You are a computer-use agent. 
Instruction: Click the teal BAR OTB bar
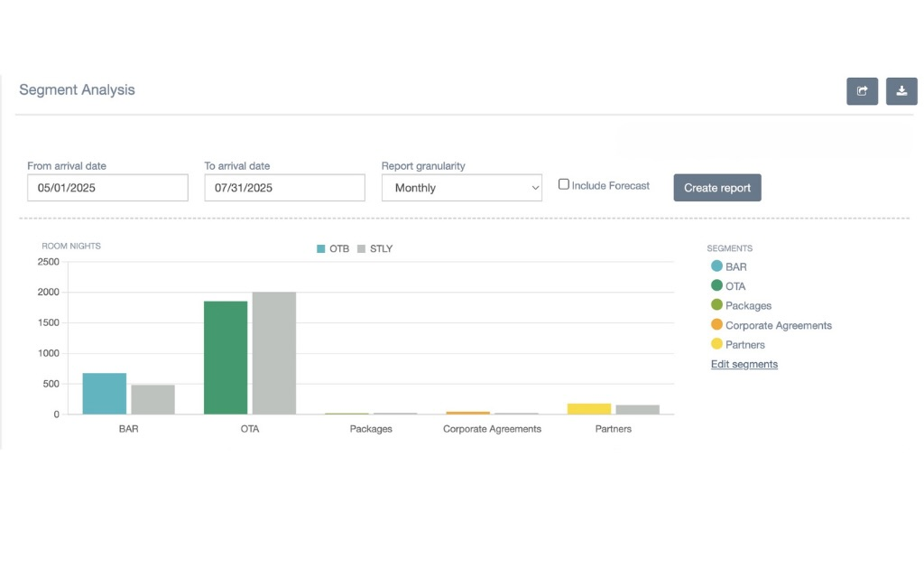[105, 394]
